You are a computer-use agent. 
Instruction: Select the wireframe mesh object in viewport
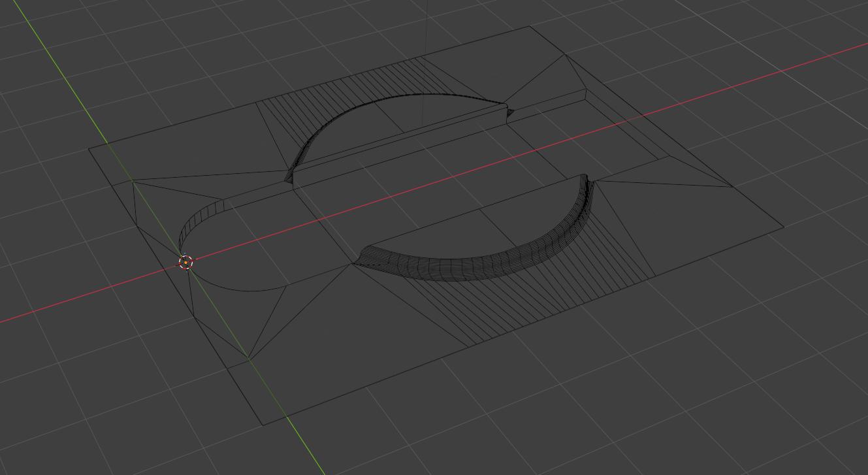tap(436, 225)
